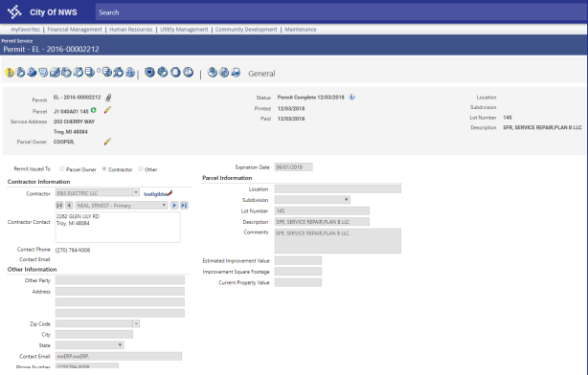Viewport: 588px width, 375px height.
Task: Click the red checkmark beside Ineligible
Action: coord(170,193)
